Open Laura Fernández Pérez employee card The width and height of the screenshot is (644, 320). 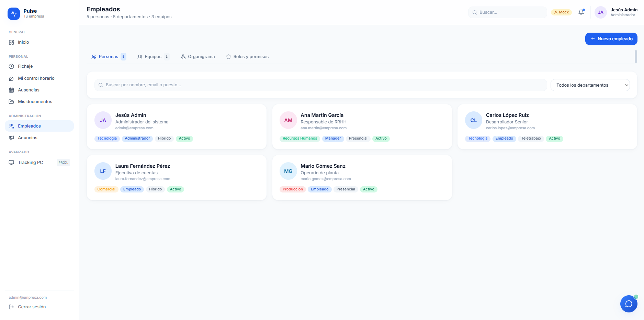pos(177,178)
